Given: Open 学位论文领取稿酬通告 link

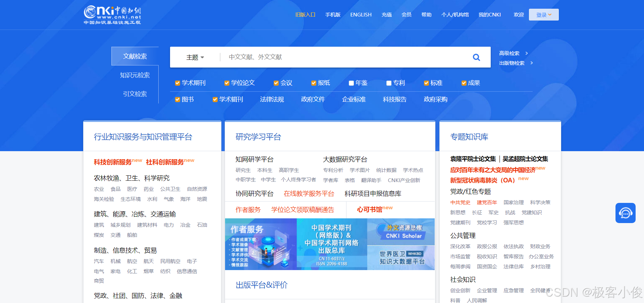Looking at the screenshot, I should pyautogui.click(x=303, y=210).
